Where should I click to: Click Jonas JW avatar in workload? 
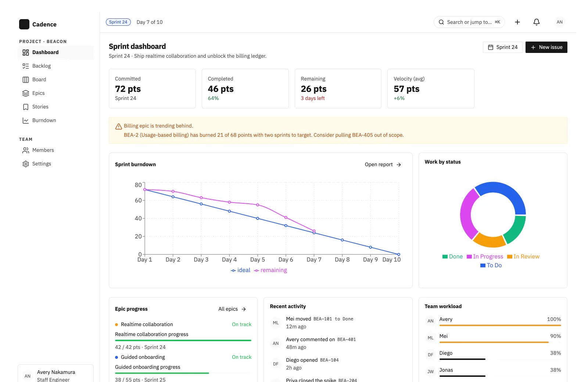(x=430, y=372)
